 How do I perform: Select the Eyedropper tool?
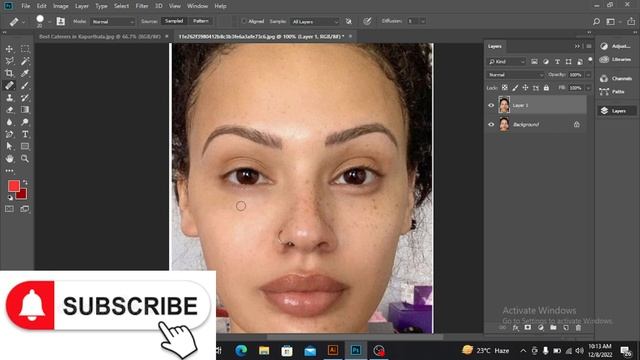coord(25,73)
